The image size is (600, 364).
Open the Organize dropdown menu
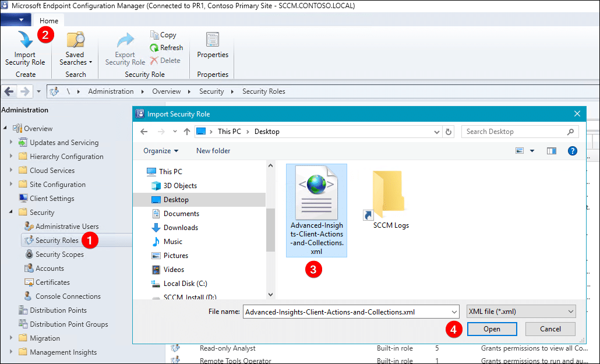(x=161, y=151)
